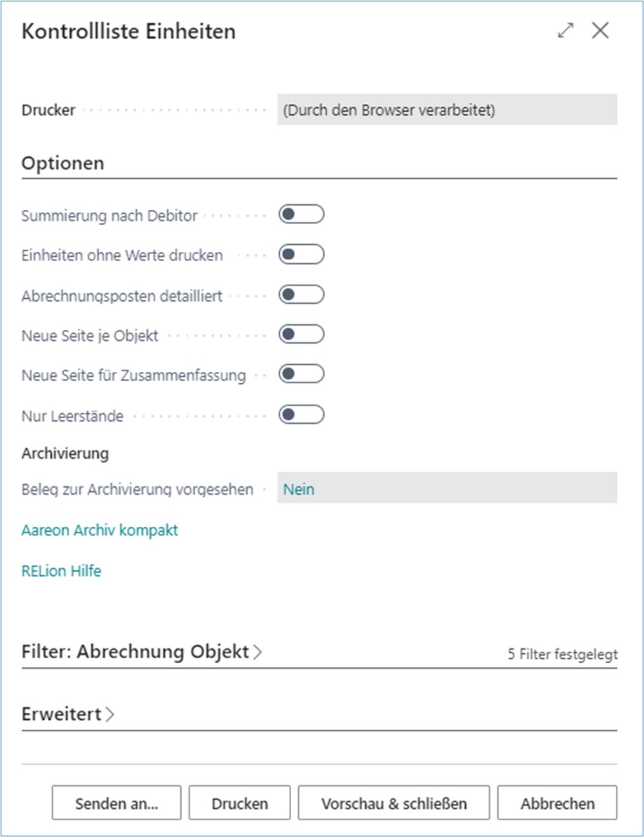
Task: Toggle Neue Seite je Objekt
Action: point(300,335)
